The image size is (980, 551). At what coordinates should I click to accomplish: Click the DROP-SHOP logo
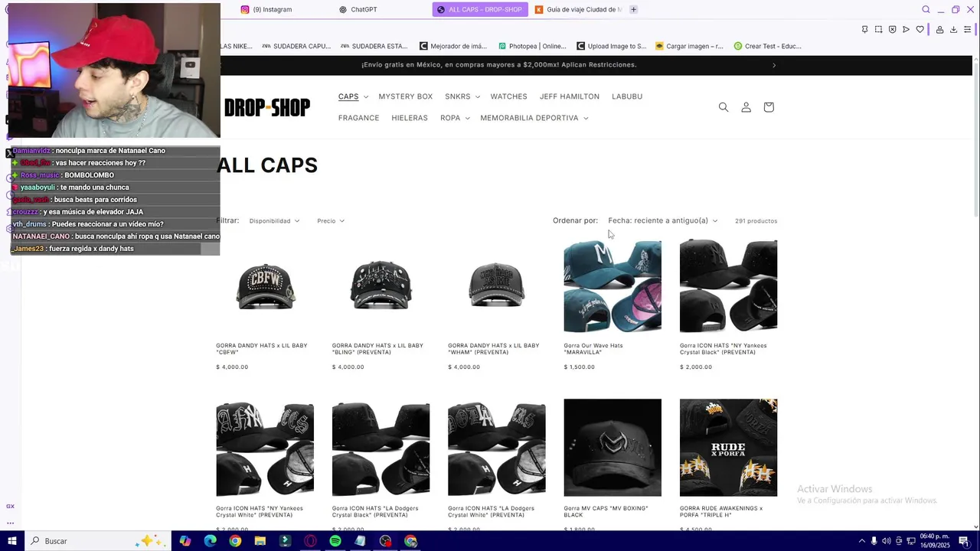pos(267,108)
